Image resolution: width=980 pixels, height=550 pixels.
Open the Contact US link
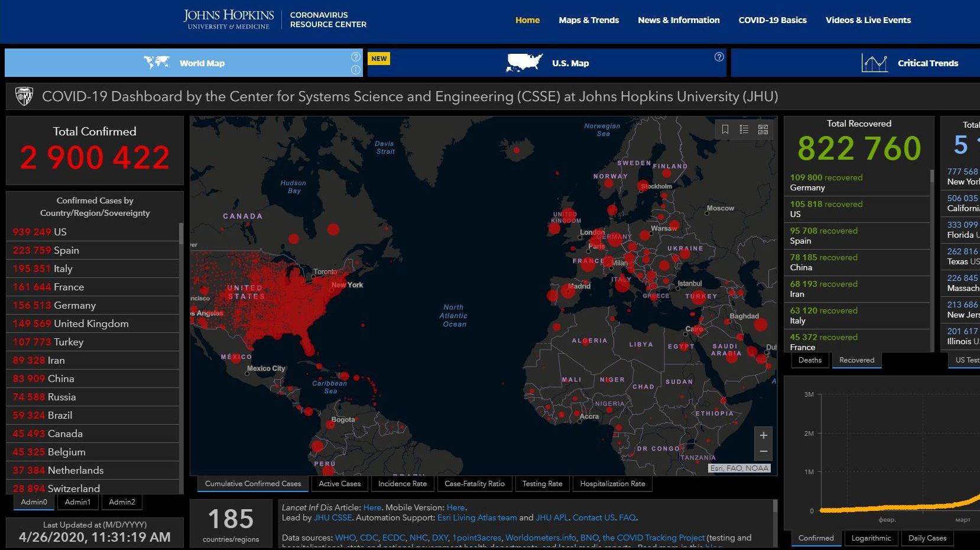(x=593, y=517)
